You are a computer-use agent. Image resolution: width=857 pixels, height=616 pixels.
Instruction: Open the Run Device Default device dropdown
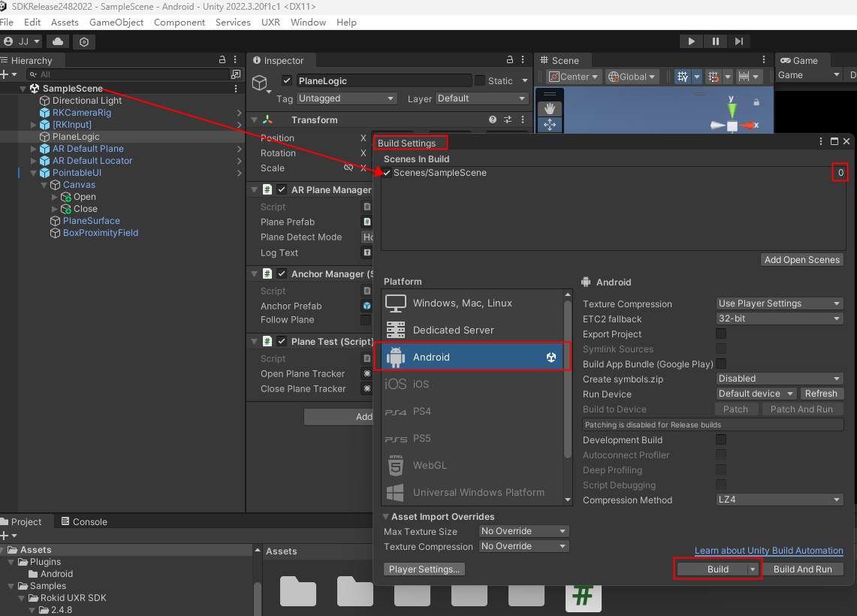click(x=756, y=394)
